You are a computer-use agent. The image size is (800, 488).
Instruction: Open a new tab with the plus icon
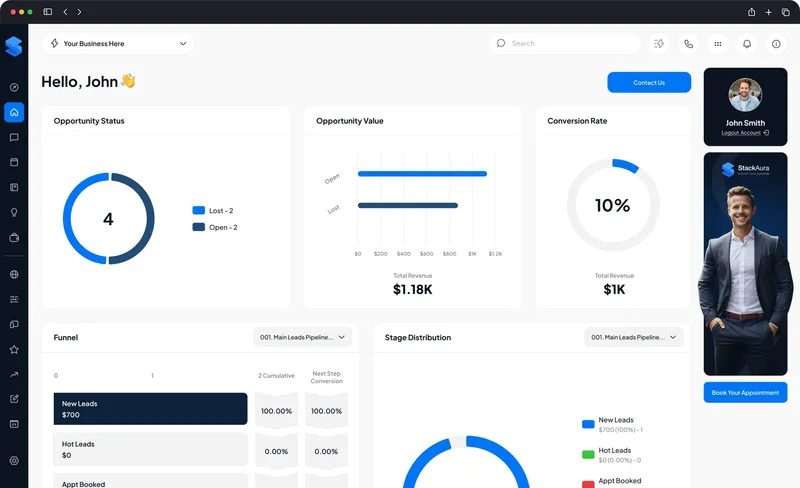coord(768,12)
